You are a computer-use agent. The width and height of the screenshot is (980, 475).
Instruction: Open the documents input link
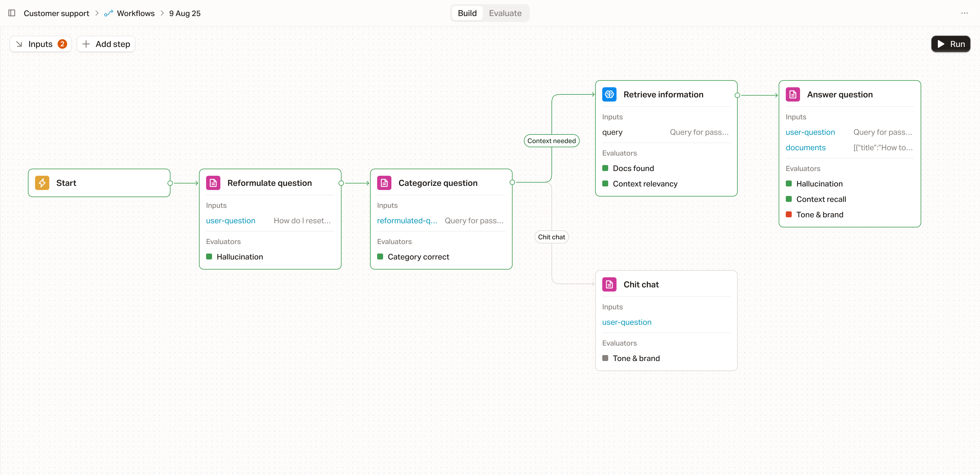[x=805, y=148]
